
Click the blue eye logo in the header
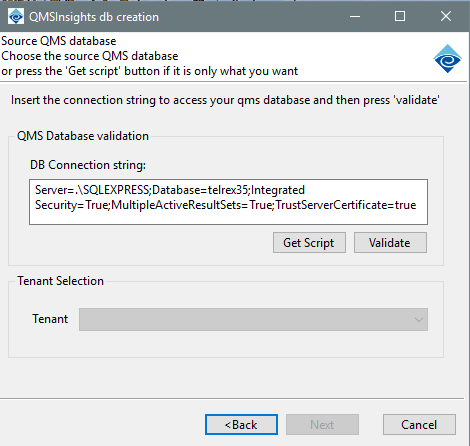pyautogui.click(x=447, y=59)
